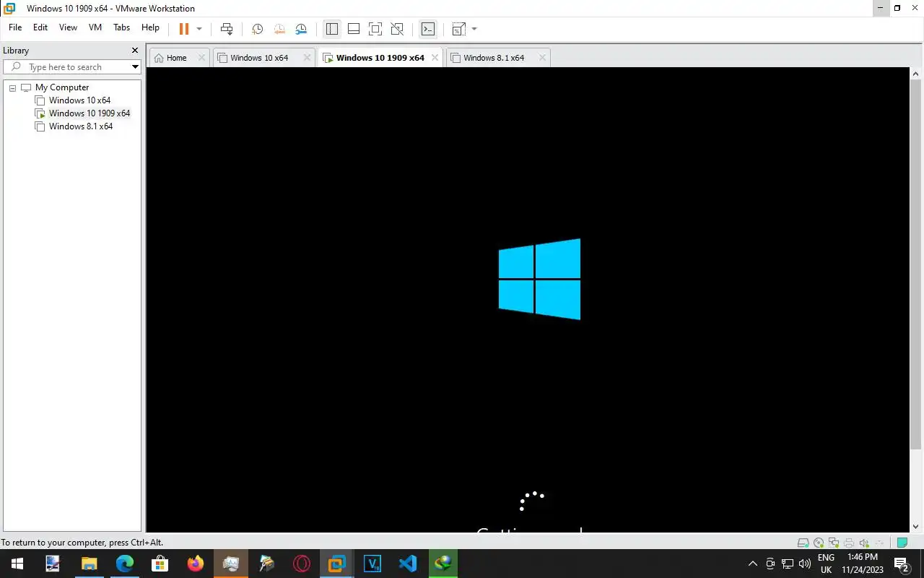Click the VM display scroll down arrow
This screenshot has height=578, width=924.
click(917, 527)
